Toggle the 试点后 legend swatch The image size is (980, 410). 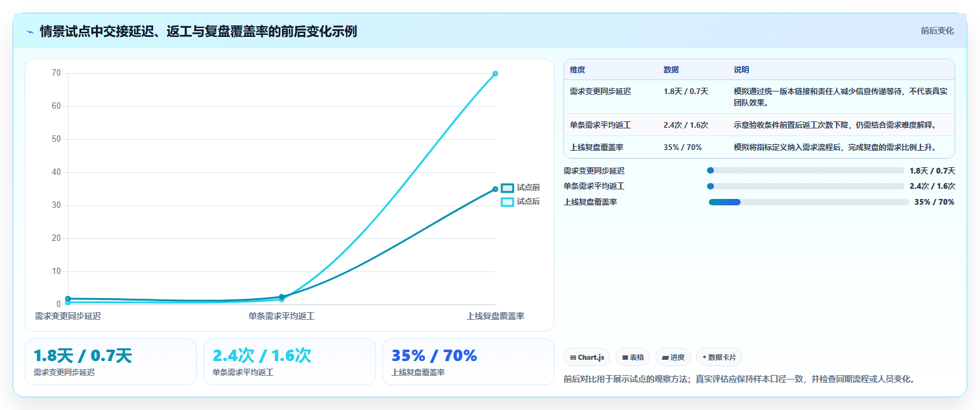pyautogui.click(x=507, y=202)
